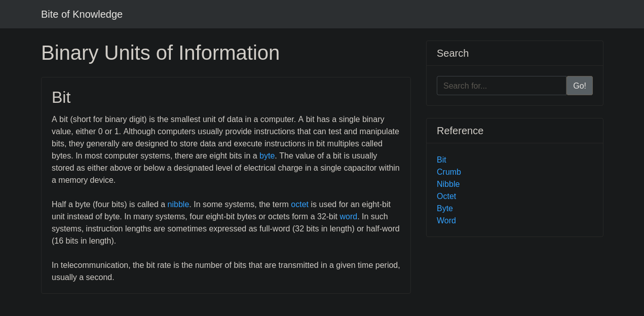
Task: Click the paragraph beginning 'Half a byte'
Action: (225, 229)
